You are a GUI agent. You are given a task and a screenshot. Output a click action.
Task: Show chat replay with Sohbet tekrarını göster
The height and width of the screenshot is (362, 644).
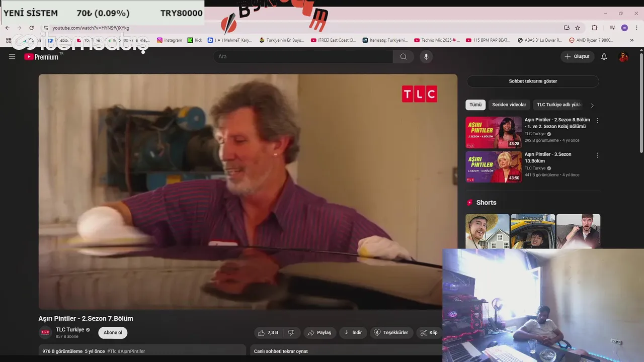pos(533,81)
